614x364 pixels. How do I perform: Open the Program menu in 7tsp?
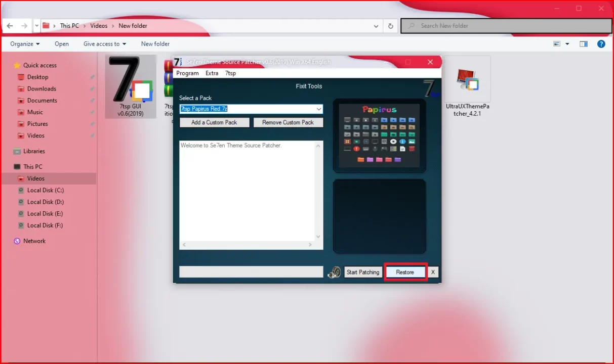(187, 73)
